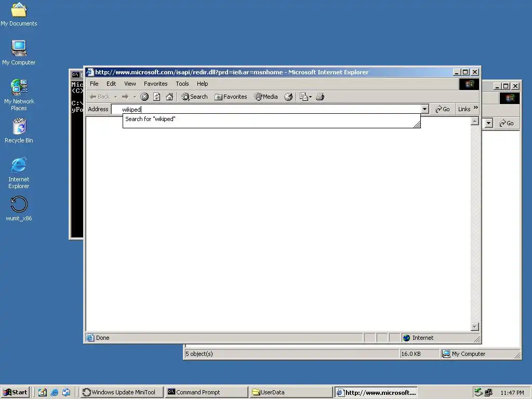The image size is (532, 399).
Task: Open the Edit menu
Action: pos(111,84)
